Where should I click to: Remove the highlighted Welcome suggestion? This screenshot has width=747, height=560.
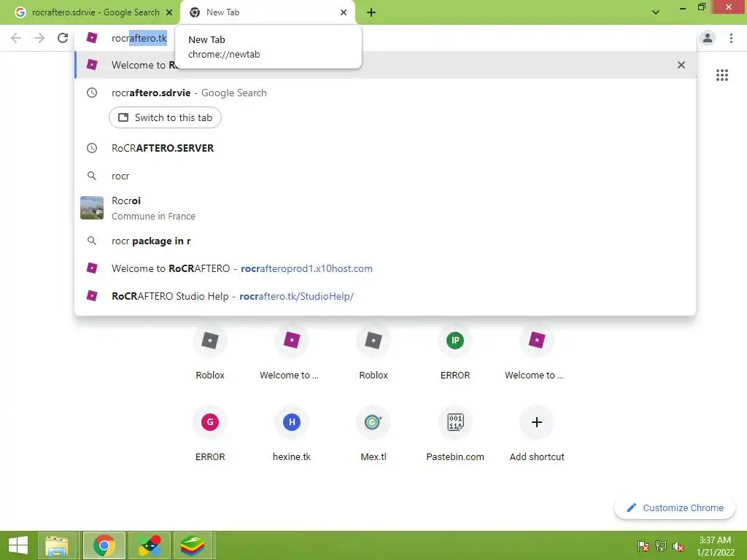(681, 65)
